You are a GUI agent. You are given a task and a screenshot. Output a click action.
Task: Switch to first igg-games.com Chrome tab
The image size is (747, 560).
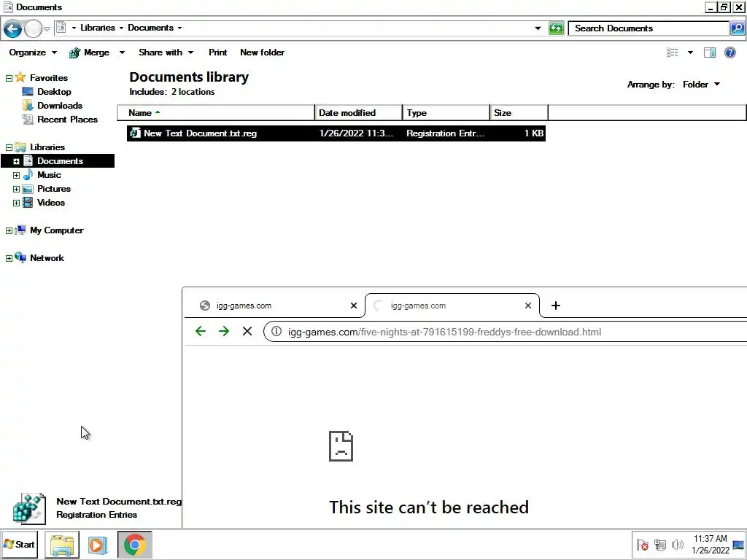pyautogui.click(x=274, y=306)
